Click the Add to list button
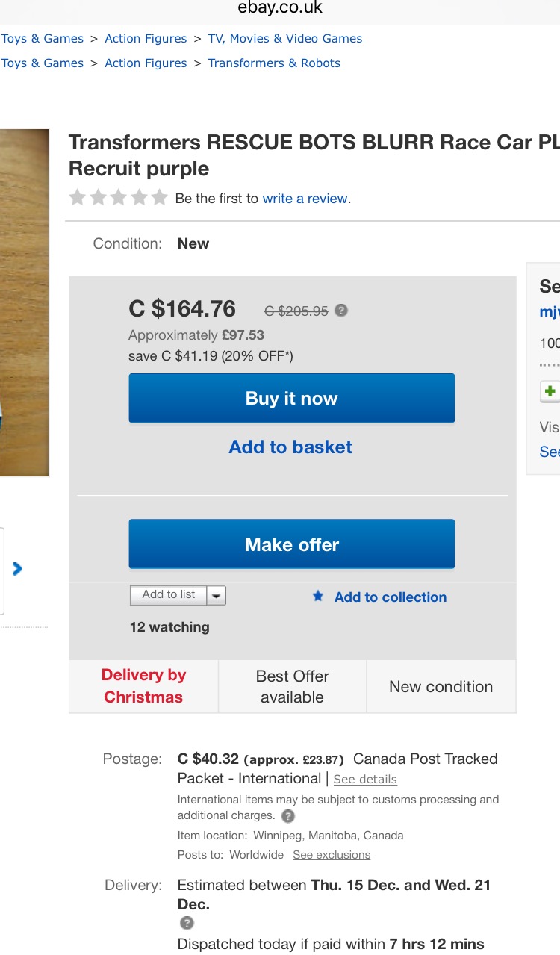This screenshot has height=955, width=560. tap(169, 595)
